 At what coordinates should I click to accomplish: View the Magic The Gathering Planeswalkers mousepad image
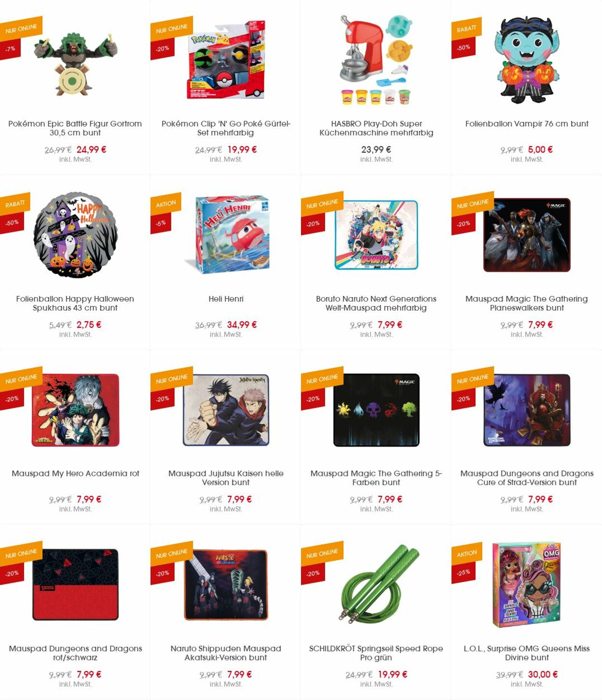point(527,235)
